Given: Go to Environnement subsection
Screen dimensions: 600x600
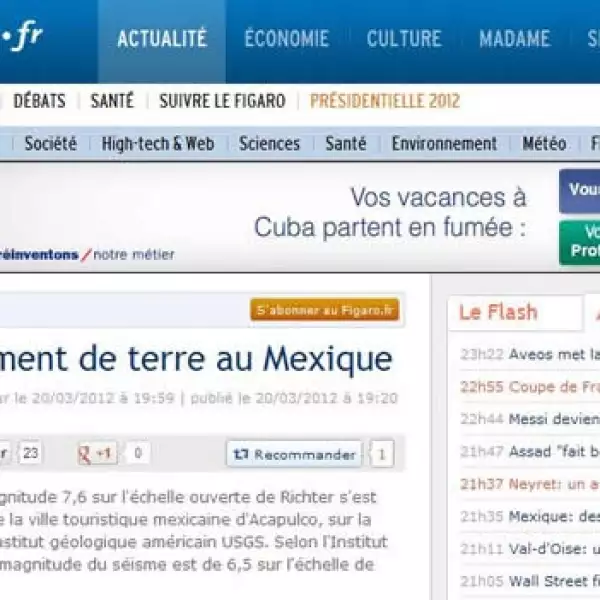Looking at the screenshot, I should tap(444, 144).
